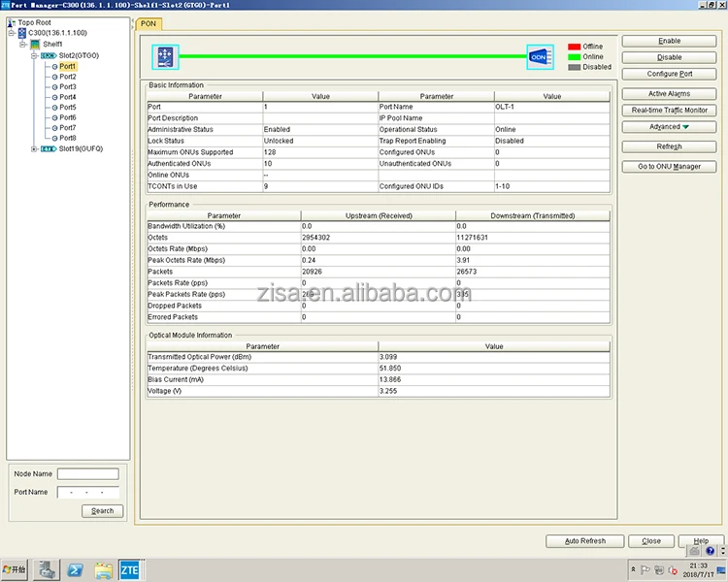Click the Enable button

point(669,41)
